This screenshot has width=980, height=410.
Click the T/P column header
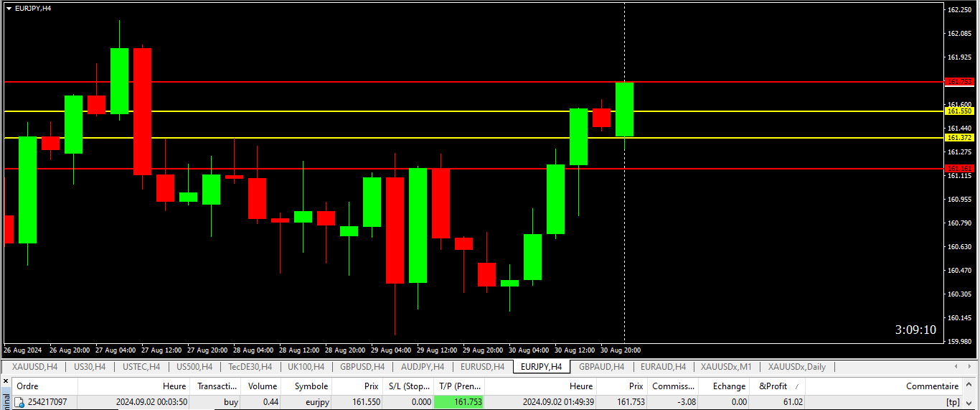tap(459, 386)
